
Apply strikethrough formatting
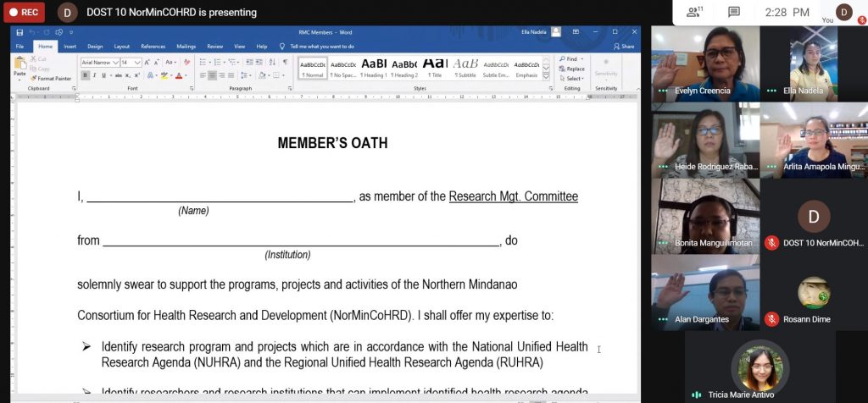[119, 75]
